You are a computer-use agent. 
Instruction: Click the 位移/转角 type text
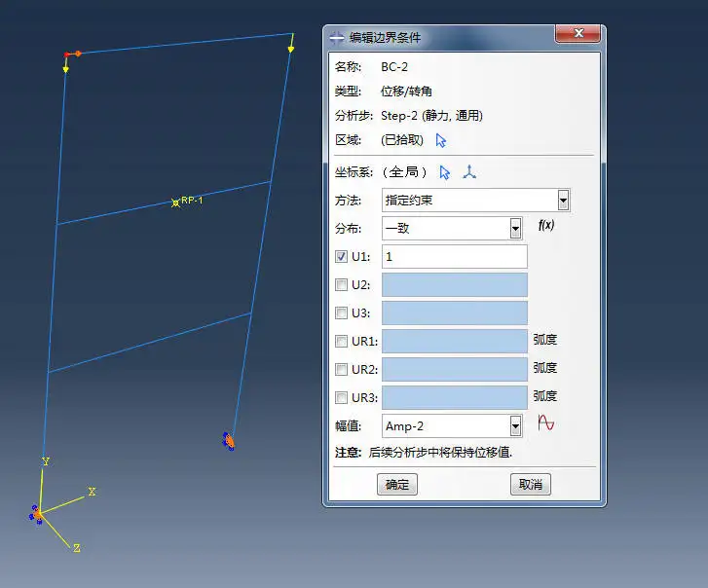tap(406, 92)
